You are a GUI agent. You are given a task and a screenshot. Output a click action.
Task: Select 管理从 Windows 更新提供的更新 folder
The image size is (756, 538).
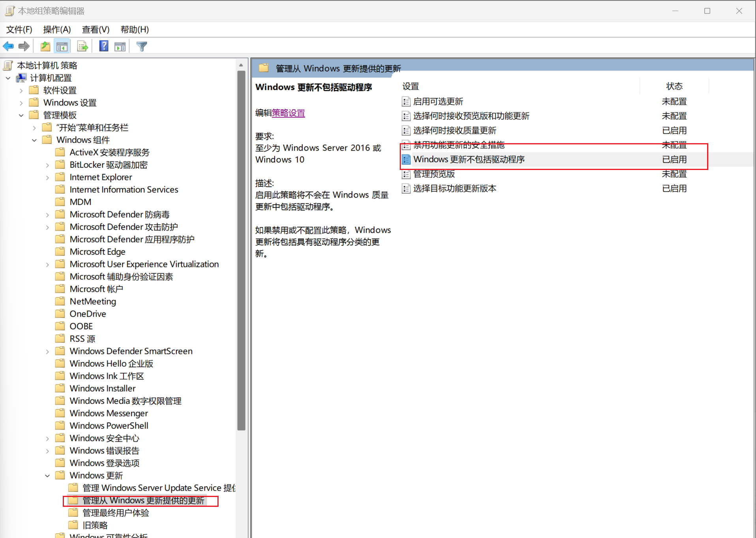tap(143, 501)
